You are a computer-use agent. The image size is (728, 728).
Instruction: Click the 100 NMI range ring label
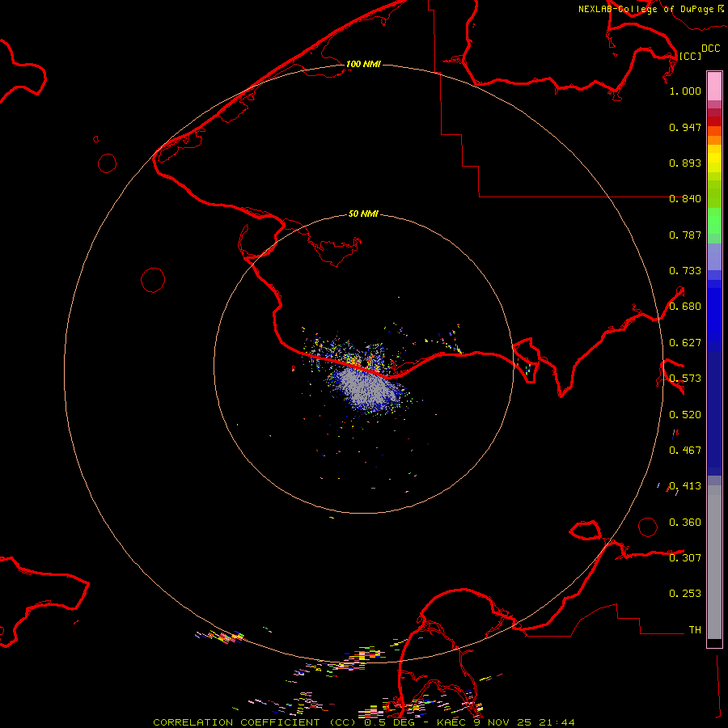(x=363, y=64)
